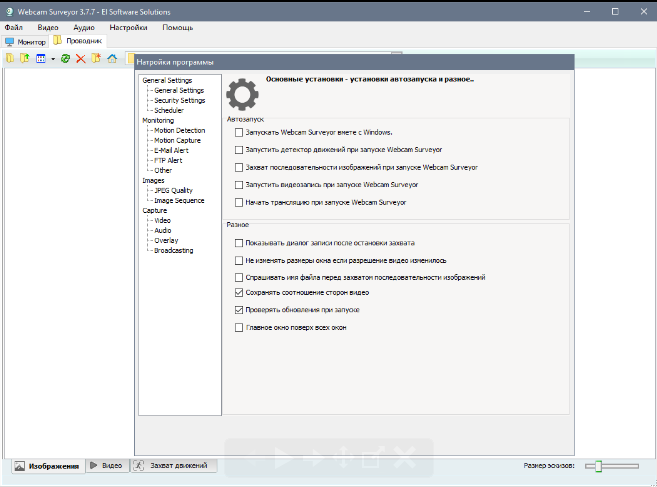
Task: Refresh the explorer file list
Action: tap(65, 59)
